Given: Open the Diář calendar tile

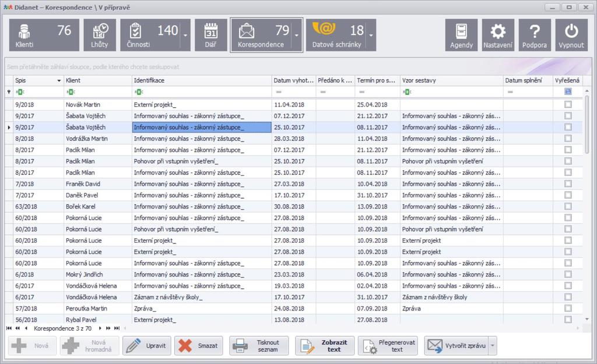Looking at the screenshot, I should click(210, 35).
